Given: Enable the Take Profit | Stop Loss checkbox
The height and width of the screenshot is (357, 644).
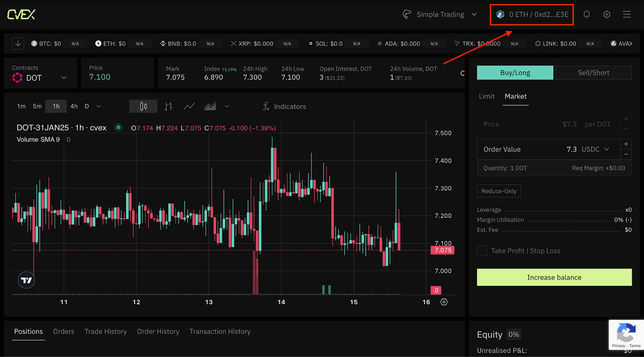Looking at the screenshot, I should pyautogui.click(x=482, y=251).
